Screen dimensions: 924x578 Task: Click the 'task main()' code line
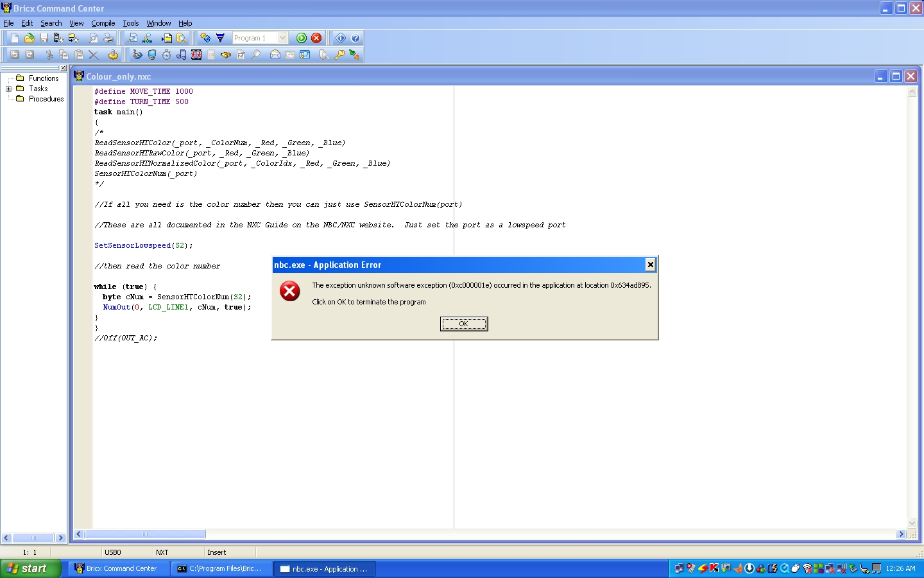pyautogui.click(x=119, y=112)
